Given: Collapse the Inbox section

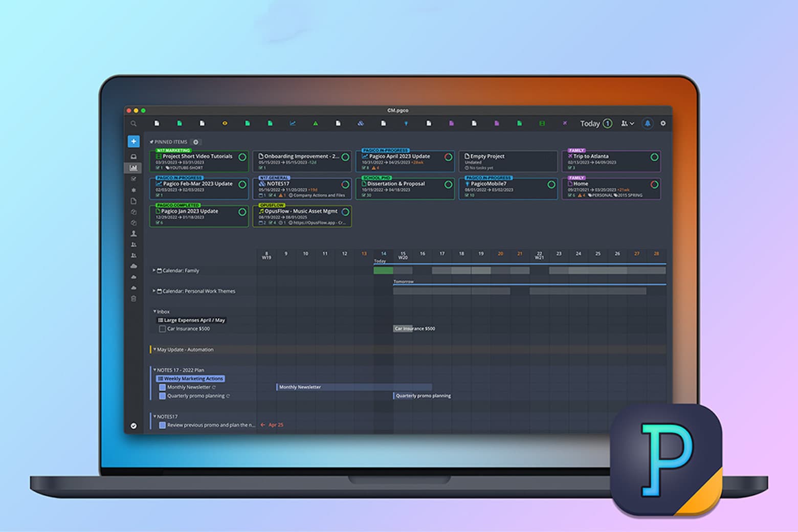Looking at the screenshot, I should coord(154,312).
